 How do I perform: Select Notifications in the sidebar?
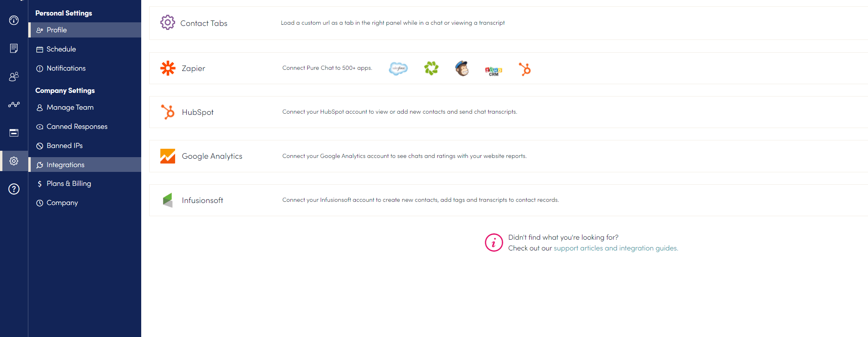click(66, 68)
